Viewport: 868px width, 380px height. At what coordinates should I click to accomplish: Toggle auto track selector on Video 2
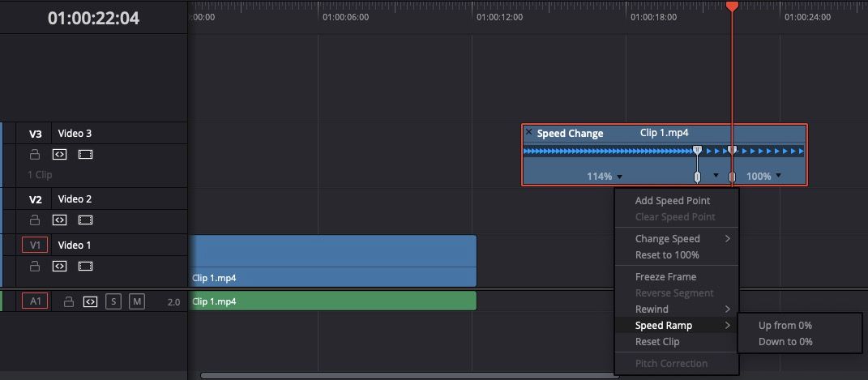click(59, 220)
